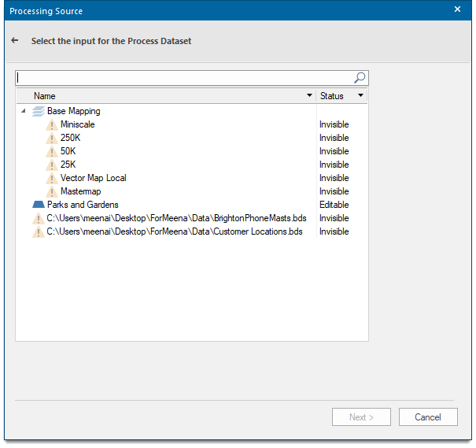This screenshot has height=448, width=476.
Task: Select the 25K dataset
Action: 68,165
